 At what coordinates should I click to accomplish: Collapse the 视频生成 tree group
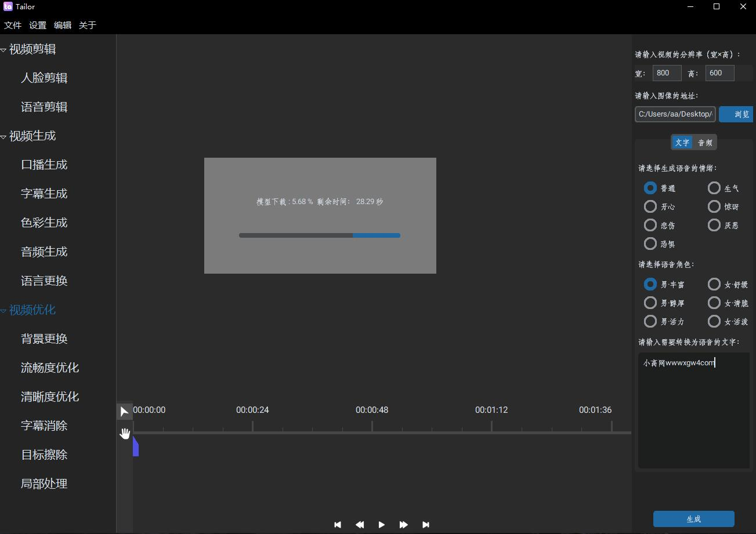tap(4, 137)
